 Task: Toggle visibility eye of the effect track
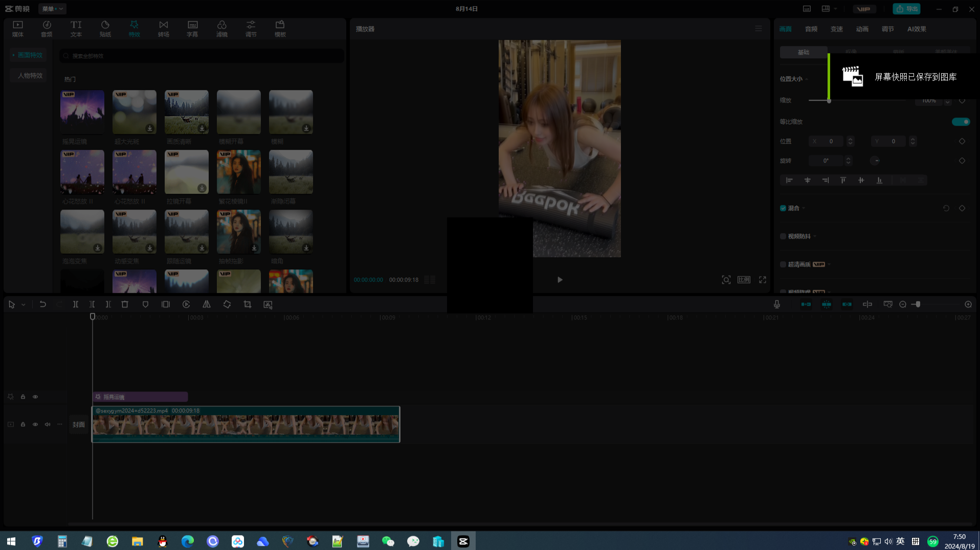coord(35,397)
